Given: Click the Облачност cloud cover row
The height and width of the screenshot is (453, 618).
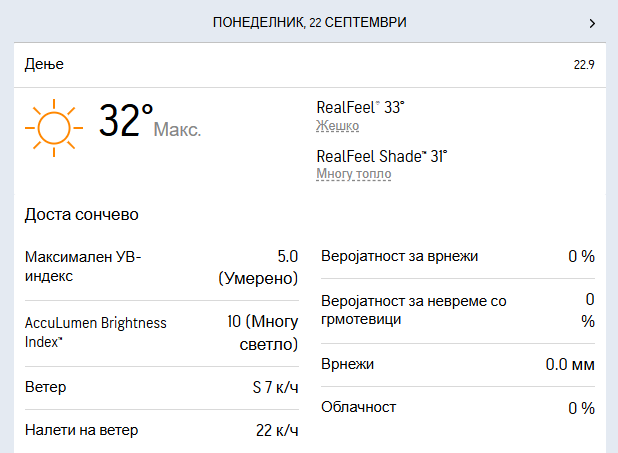Looking at the screenshot, I should 458,408.
